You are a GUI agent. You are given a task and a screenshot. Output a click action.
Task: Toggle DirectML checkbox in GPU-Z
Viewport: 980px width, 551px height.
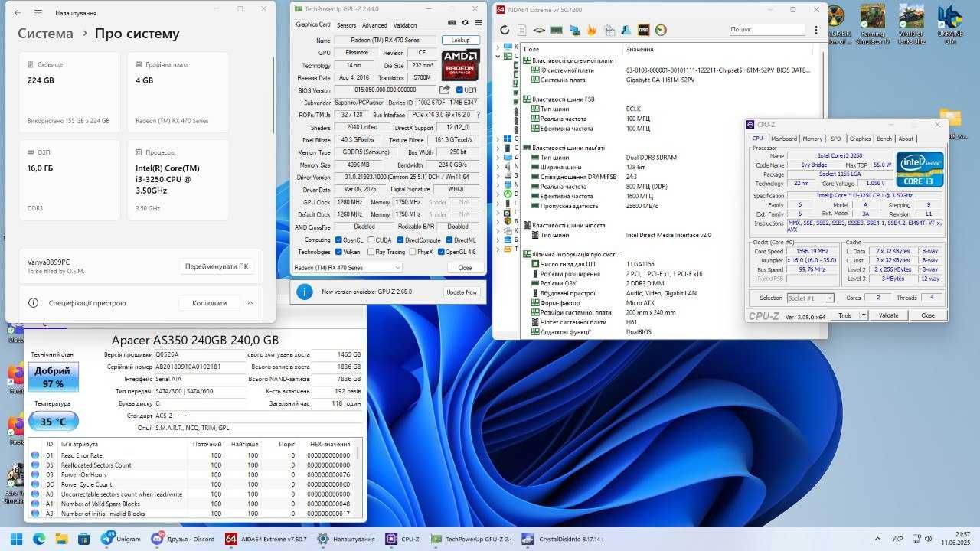coord(449,240)
